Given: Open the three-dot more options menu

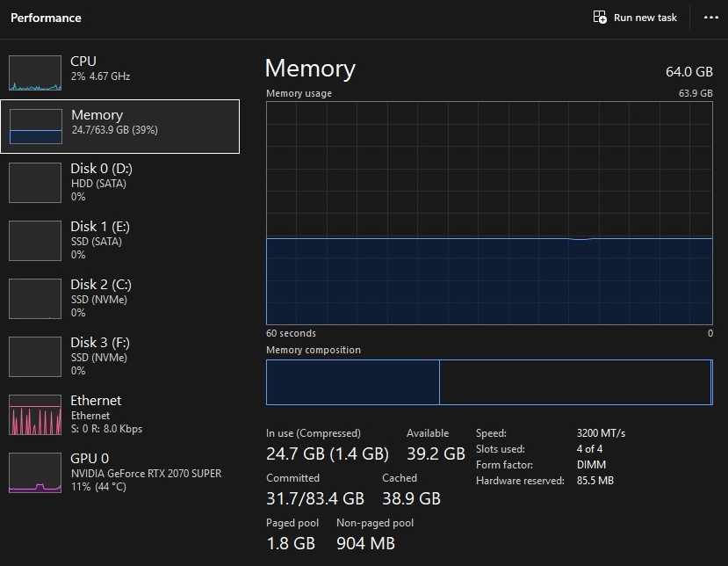Looking at the screenshot, I should point(710,18).
